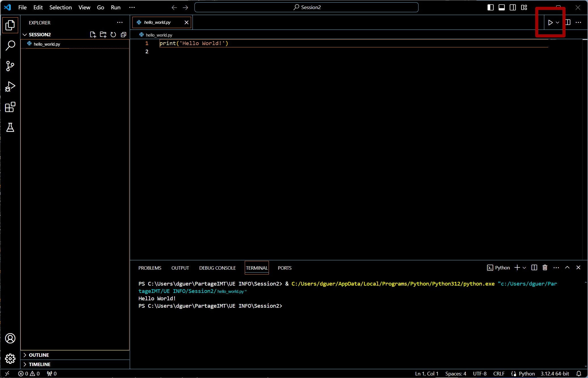588x378 pixels.
Task: Toggle the primary side bar visibility
Action: [x=490, y=7]
